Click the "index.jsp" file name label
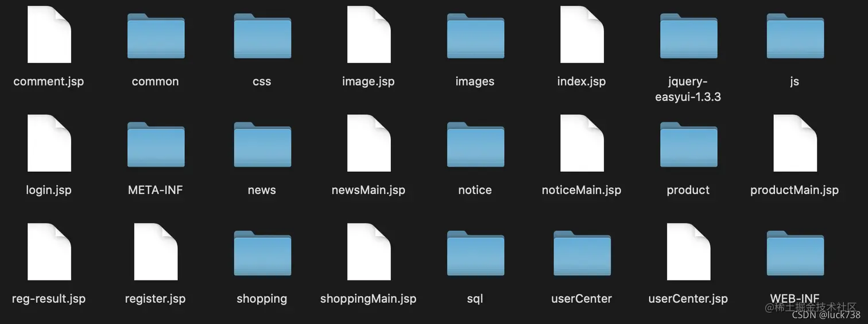868x324 pixels. pos(582,82)
